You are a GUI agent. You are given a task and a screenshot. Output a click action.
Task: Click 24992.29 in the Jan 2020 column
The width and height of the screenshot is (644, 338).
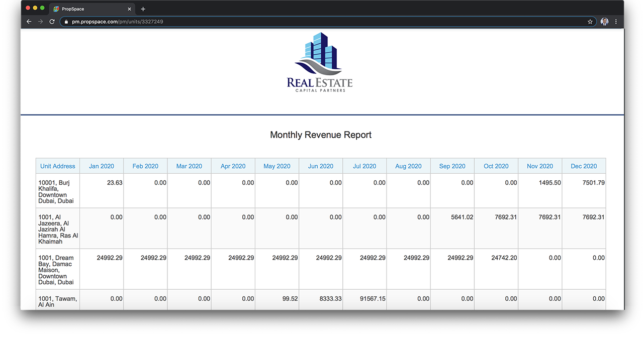click(102, 270)
